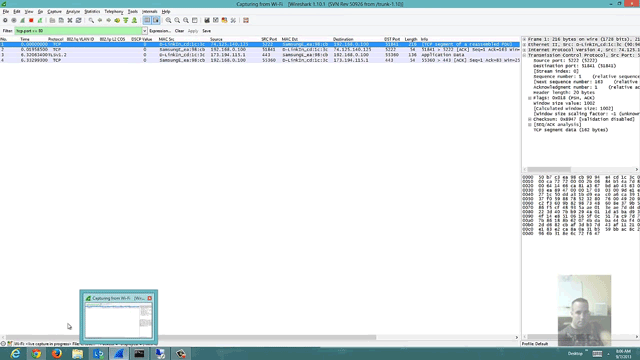640x360 pixels.
Task: Clear the display filter
Action: coord(179,31)
